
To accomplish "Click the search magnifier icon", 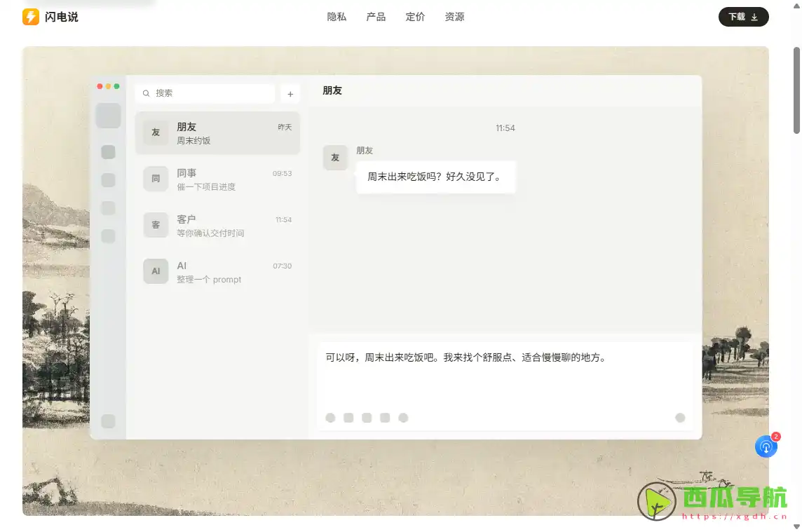I will [x=147, y=93].
